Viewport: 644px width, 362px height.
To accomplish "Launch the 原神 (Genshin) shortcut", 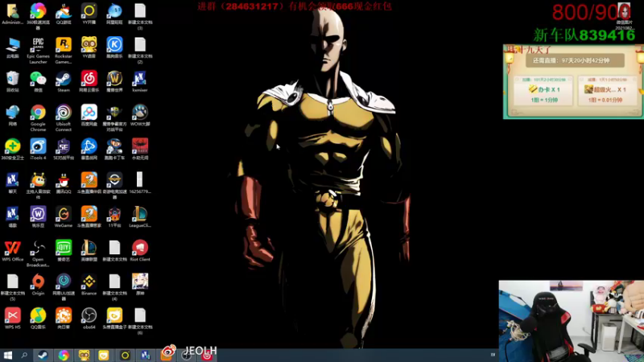I will (x=140, y=285).
